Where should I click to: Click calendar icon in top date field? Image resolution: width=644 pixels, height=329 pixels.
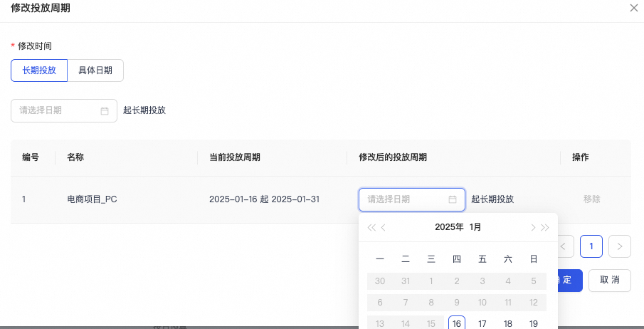105,111
